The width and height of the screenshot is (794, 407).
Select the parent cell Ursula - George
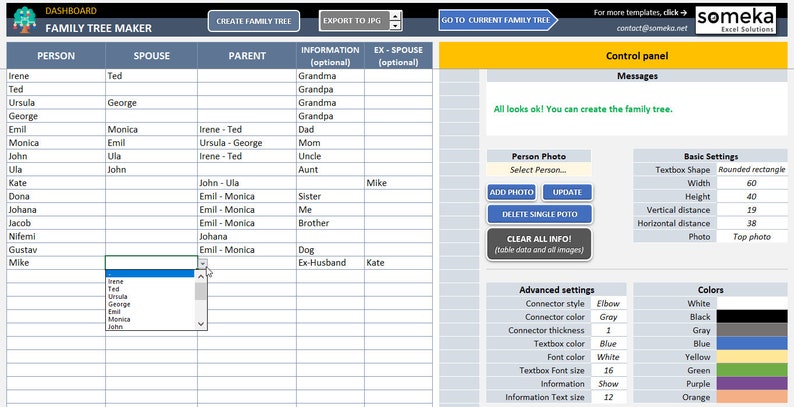tap(247, 143)
